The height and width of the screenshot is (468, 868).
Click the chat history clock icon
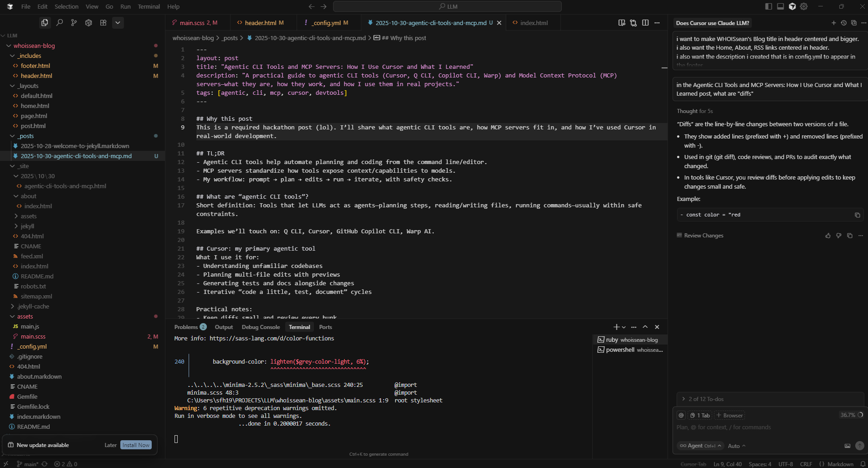tap(843, 23)
